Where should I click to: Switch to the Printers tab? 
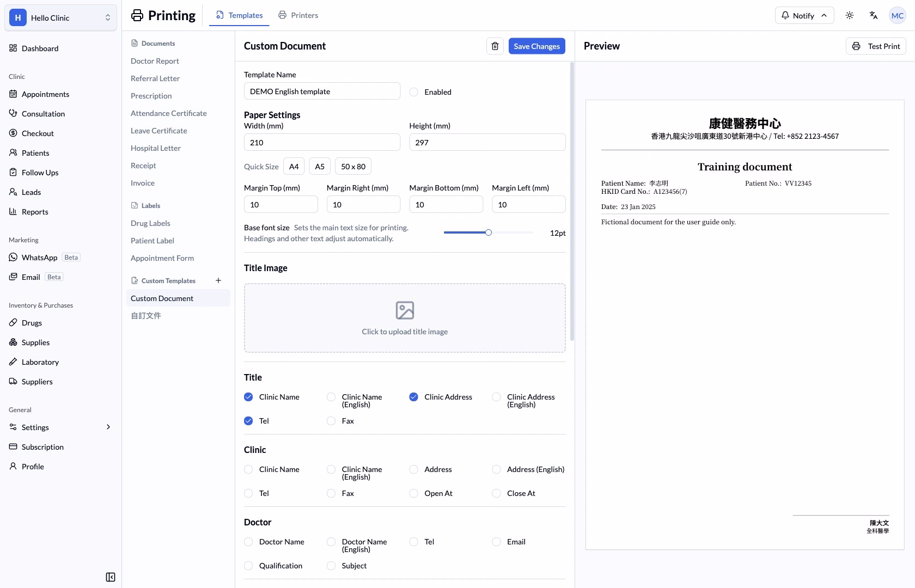[x=298, y=15]
